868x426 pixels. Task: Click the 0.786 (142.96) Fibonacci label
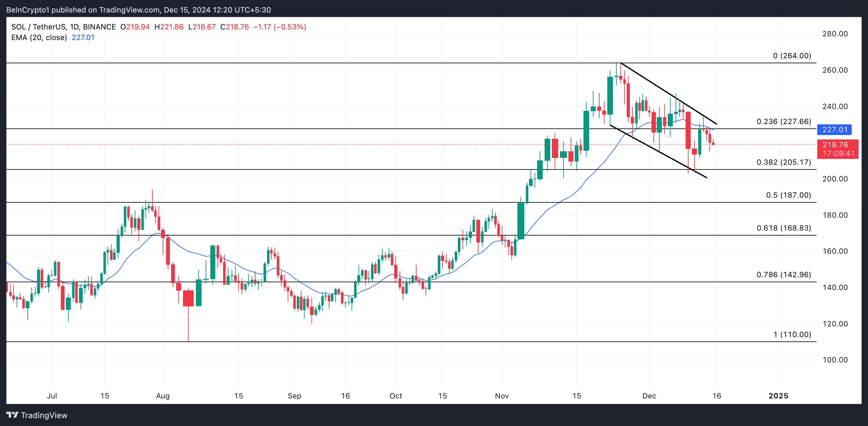coord(783,275)
